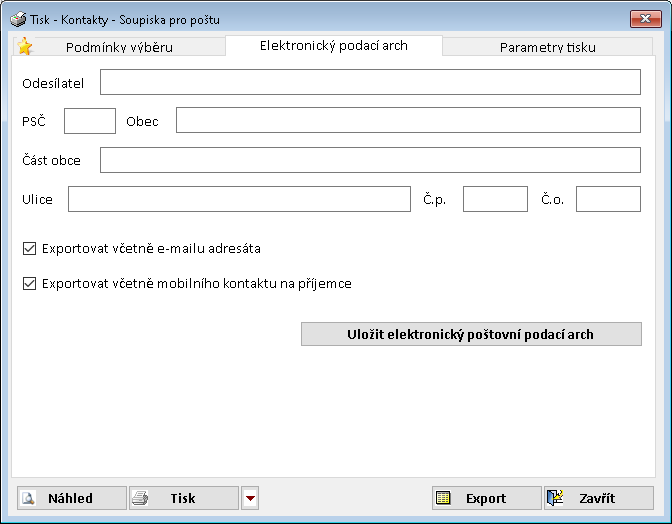The image size is (672, 524).
Task: Click the Ulice street field
Action: 239,199
